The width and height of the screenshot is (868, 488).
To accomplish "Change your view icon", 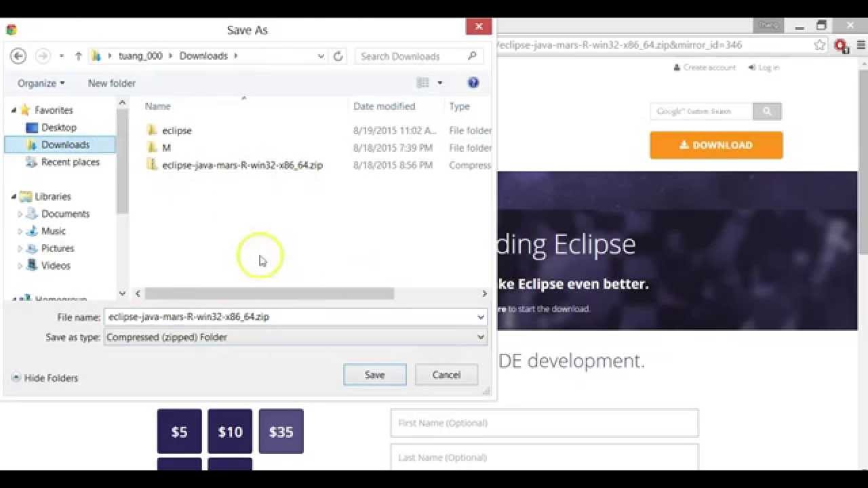I will pos(422,83).
